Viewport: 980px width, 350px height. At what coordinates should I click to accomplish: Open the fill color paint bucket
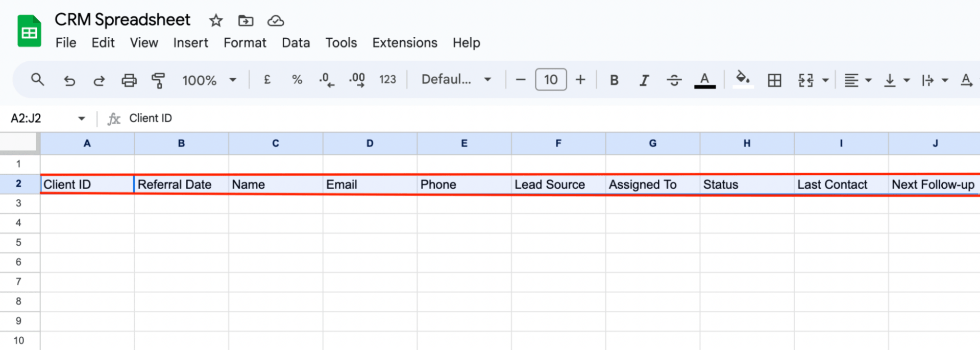(743, 79)
